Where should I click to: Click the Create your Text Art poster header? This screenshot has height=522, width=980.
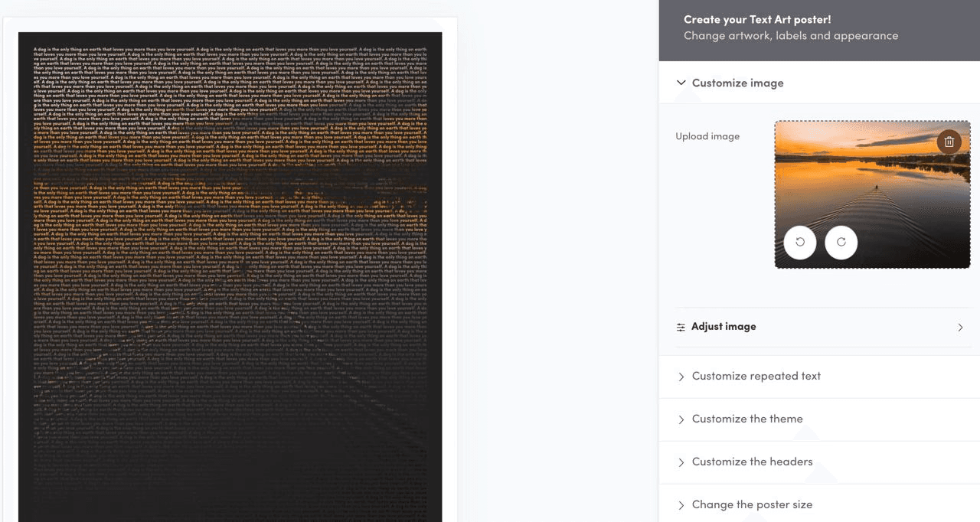757,20
